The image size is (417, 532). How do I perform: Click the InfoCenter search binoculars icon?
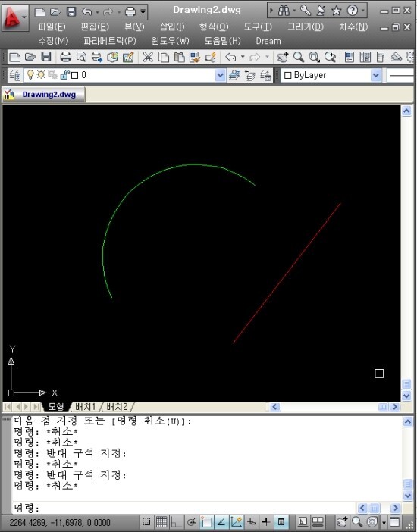tap(284, 11)
